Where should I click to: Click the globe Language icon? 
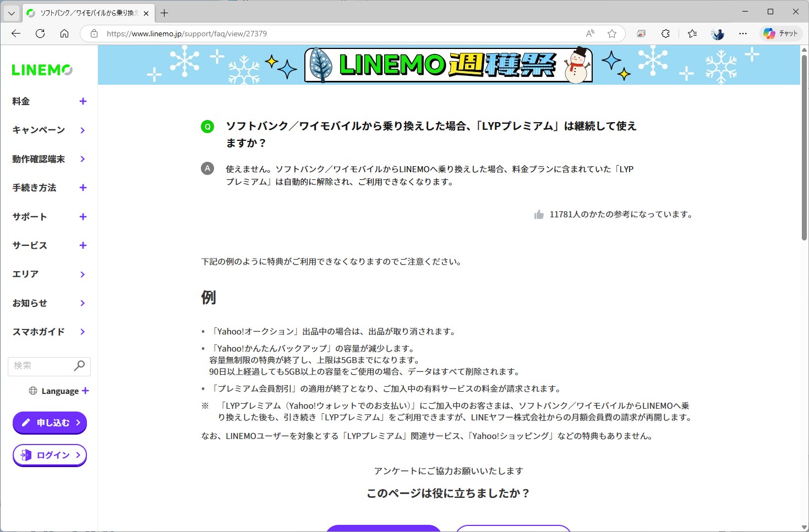click(x=33, y=391)
